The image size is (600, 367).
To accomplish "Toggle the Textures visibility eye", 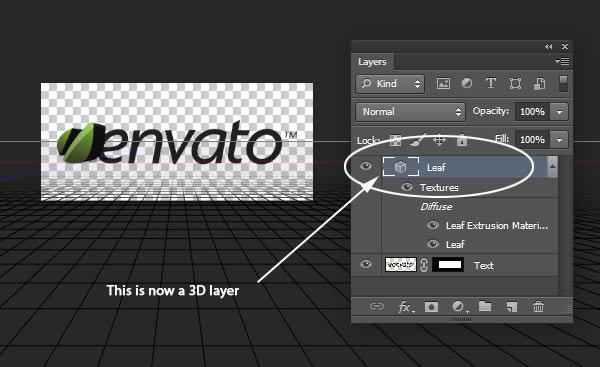I will click(x=406, y=187).
